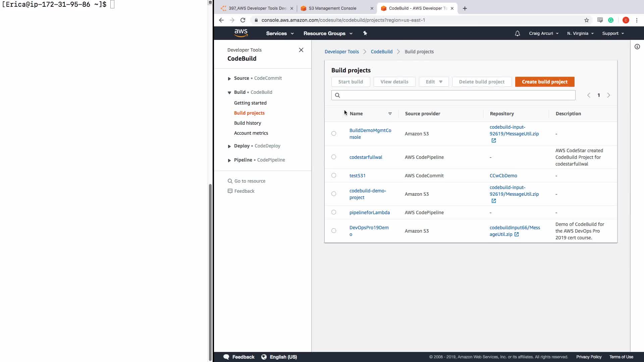This screenshot has width=644, height=362.
Task: Go to next page of build projects
Action: point(608,95)
